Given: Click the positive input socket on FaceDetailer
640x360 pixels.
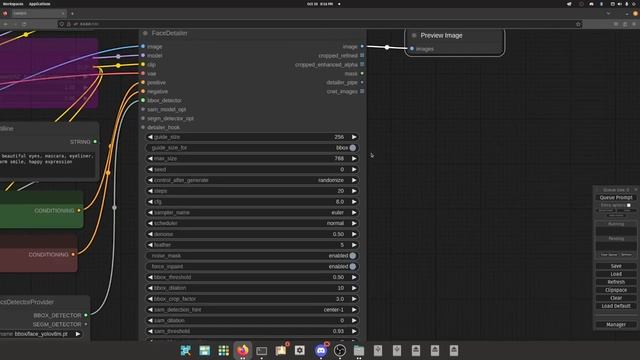Looking at the screenshot, I should click(143, 82).
